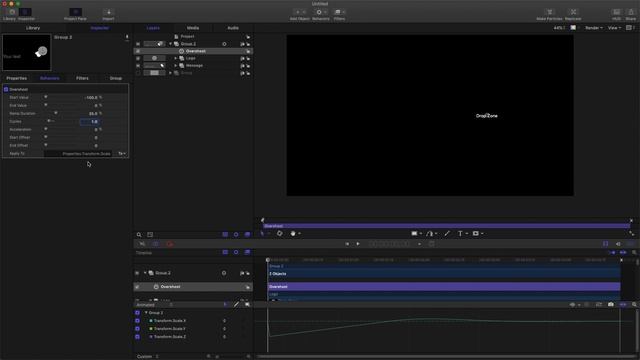Enable the dimmed Group layer checkbox
640x360 pixels.
pos(138,73)
